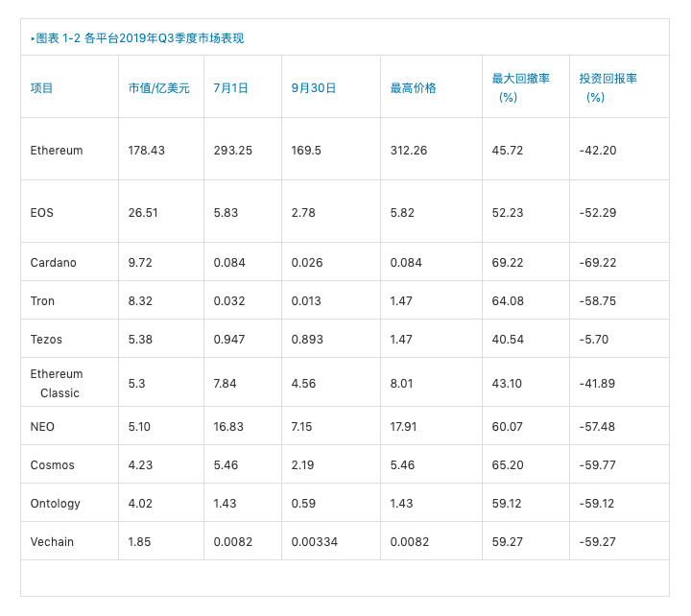The width and height of the screenshot is (691, 616).
Task: Click Ethereum Classic market cap '5.3'
Action: (136, 384)
